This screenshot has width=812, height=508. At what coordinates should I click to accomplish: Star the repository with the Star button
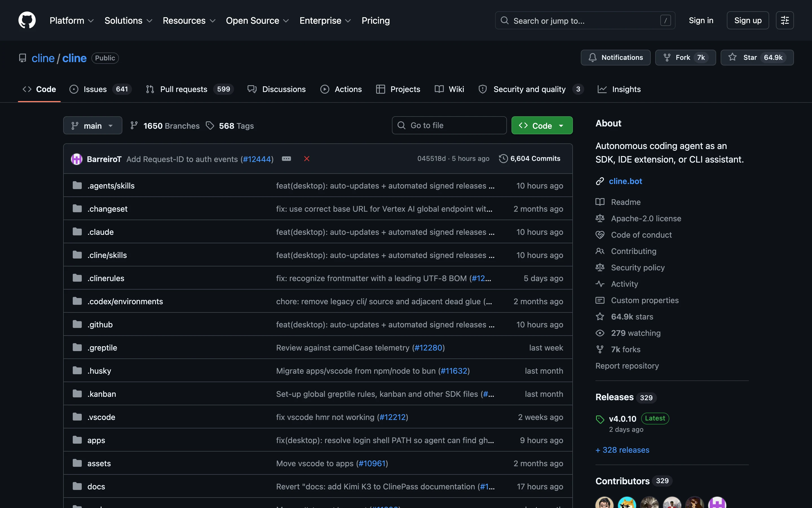[757, 58]
